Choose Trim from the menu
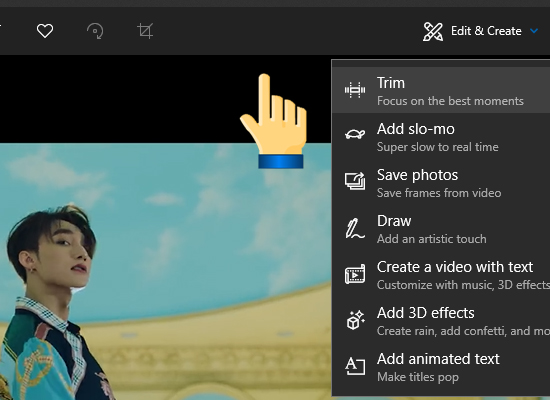The width and height of the screenshot is (550, 400). tap(441, 90)
